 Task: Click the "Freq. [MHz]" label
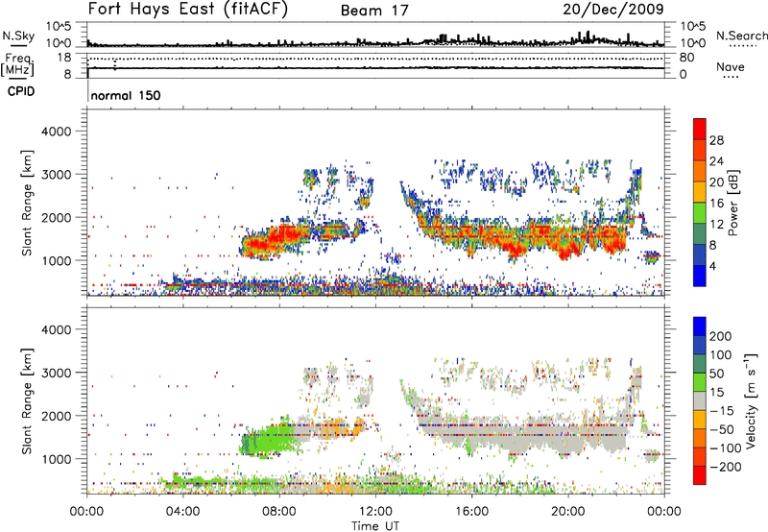tap(17, 64)
